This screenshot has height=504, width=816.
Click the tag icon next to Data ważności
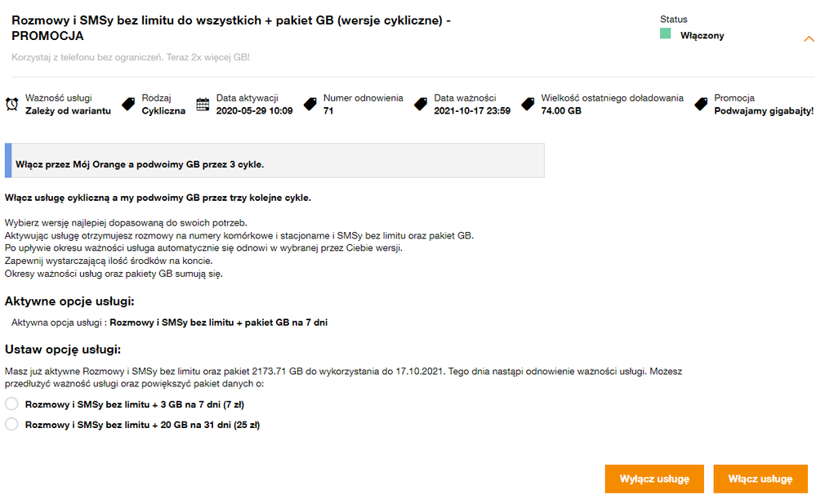click(x=421, y=104)
